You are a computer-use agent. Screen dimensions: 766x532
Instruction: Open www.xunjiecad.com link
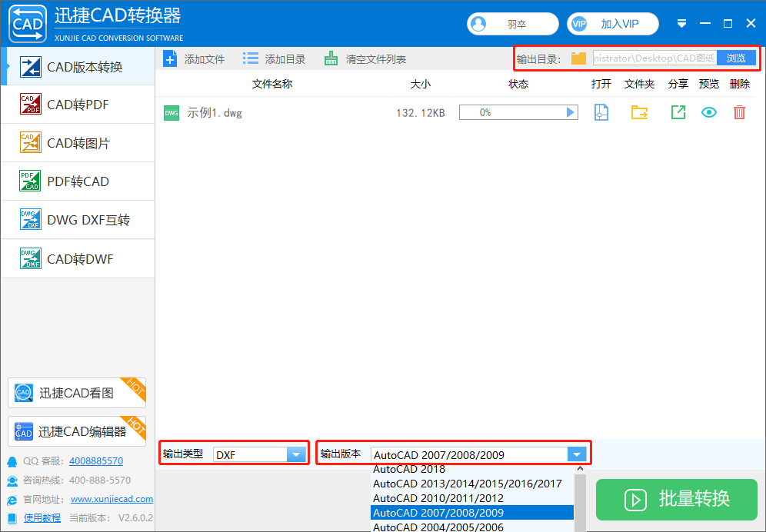[112, 499]
